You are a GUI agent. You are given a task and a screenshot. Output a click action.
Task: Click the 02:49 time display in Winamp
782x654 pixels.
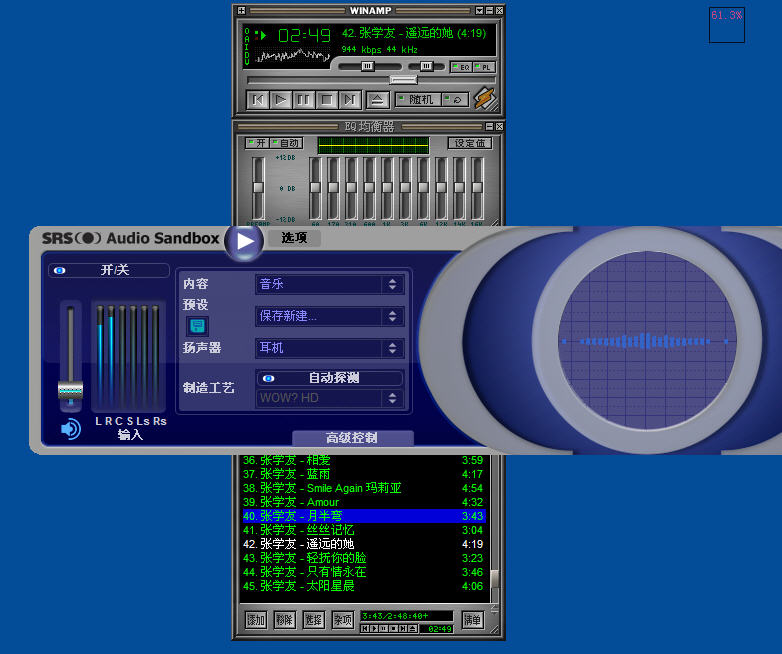coord(304,35)
